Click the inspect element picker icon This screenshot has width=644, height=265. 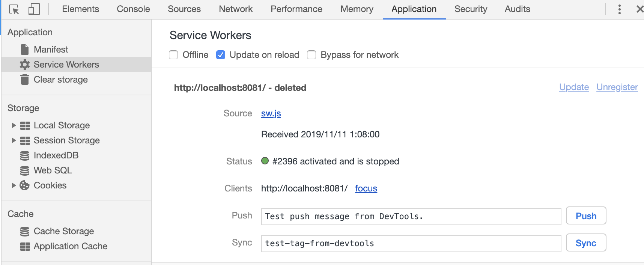click(14, 9)
